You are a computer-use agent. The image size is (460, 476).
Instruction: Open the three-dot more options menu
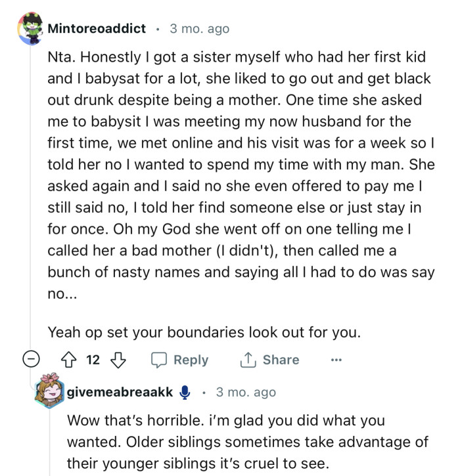336,360
